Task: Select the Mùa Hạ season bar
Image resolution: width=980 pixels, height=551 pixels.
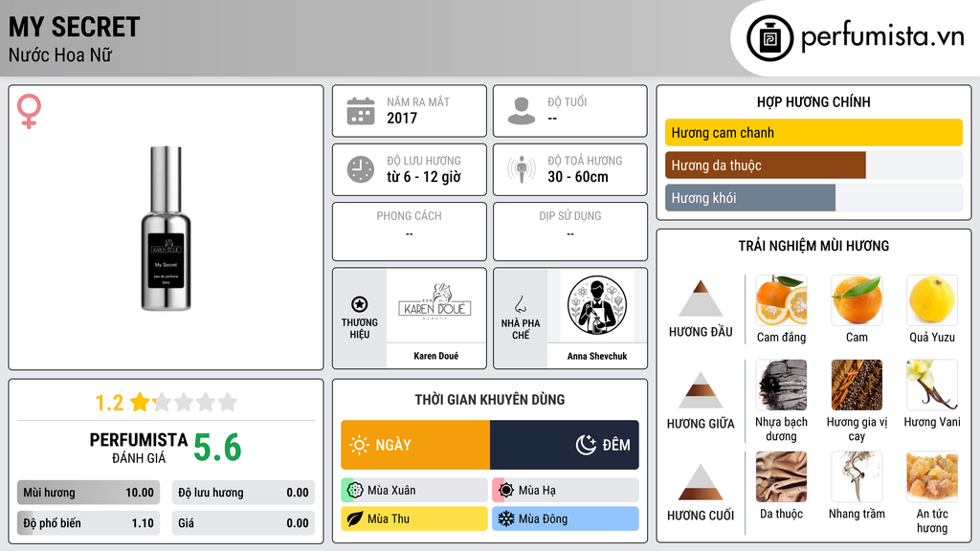Action: (566, 490)
